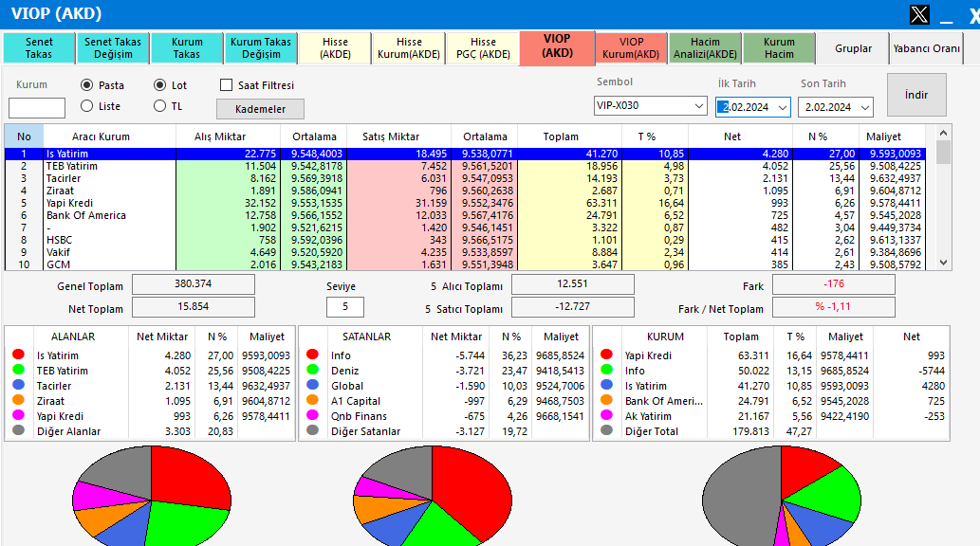Click gray dot beside Diğer Satanlar

click(312, 429)
